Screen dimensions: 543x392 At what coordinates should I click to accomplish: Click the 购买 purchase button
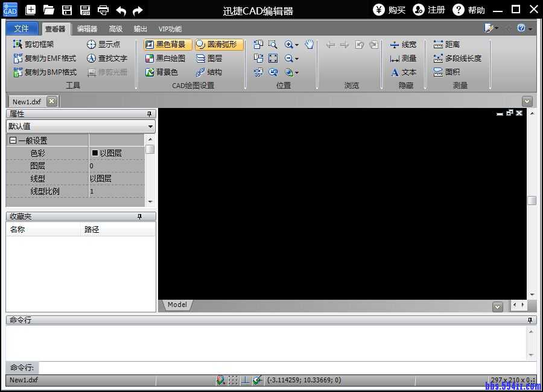coord(389,10)
